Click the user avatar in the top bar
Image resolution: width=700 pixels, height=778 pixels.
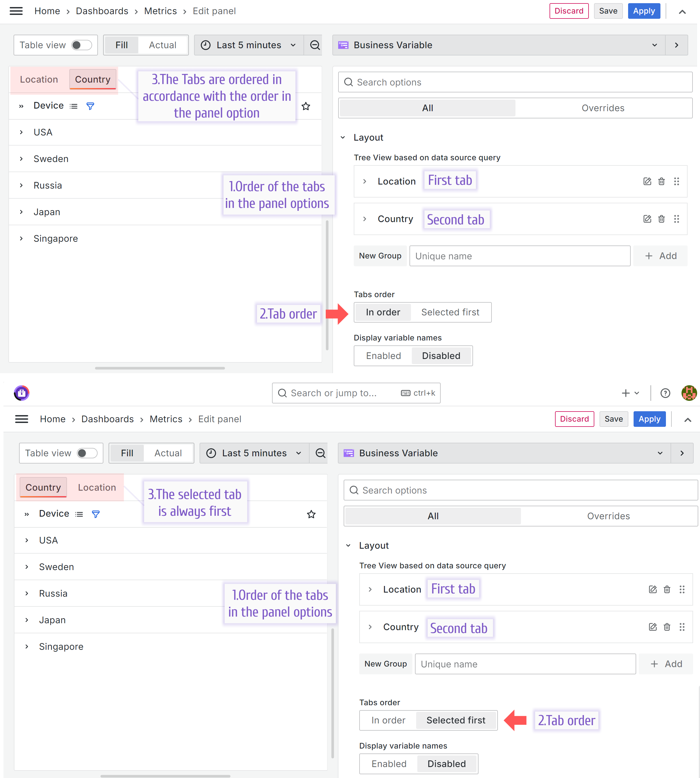[688, 393]
